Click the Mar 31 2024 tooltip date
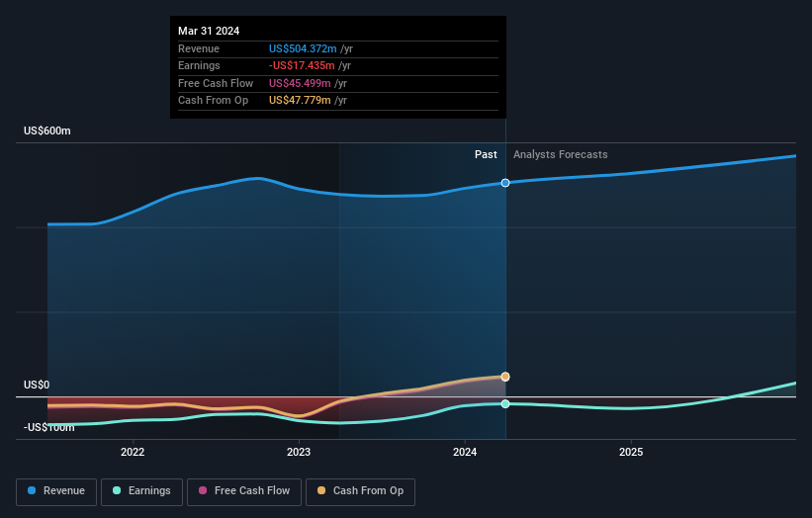 [x=209, y=31]
